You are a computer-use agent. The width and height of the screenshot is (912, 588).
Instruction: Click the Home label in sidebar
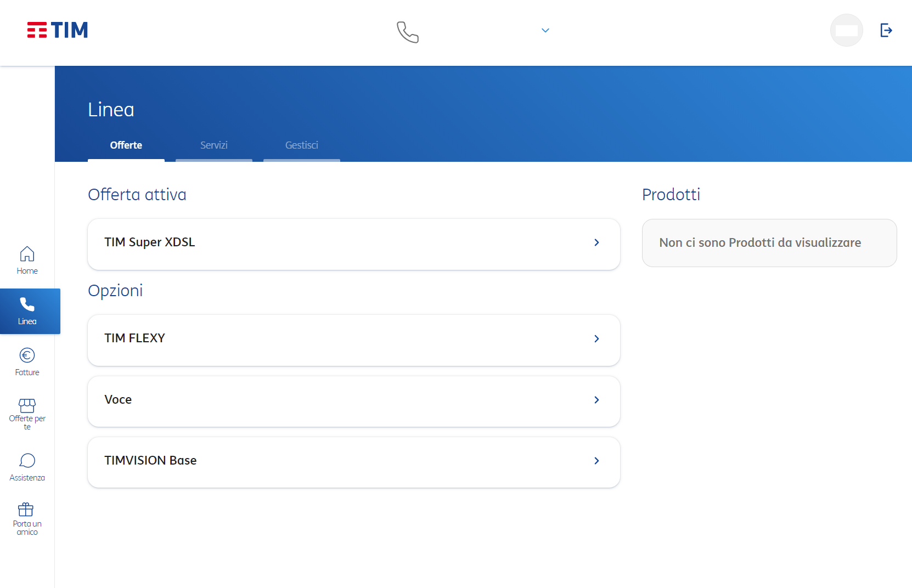point(27,271)
